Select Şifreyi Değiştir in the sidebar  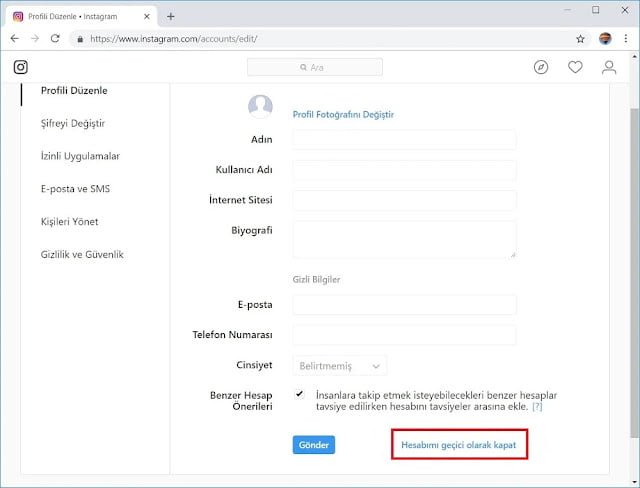click(73, 123)
